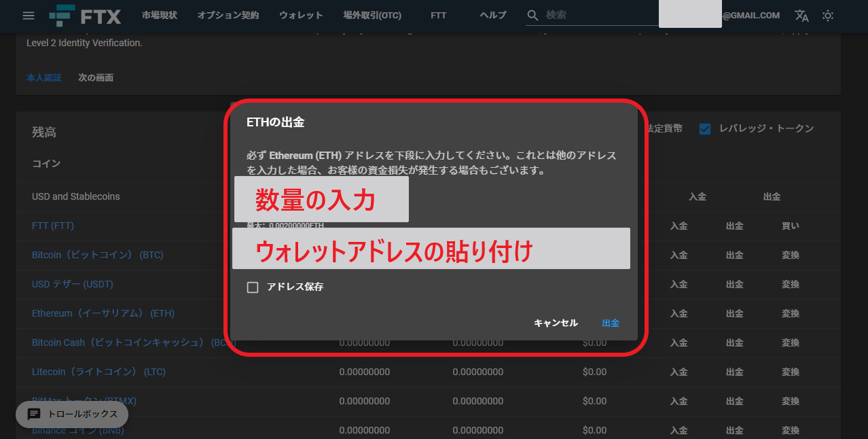
Task: Open the Ethereum（イーサリアム）(ETH) link
Action: point(103,313)
